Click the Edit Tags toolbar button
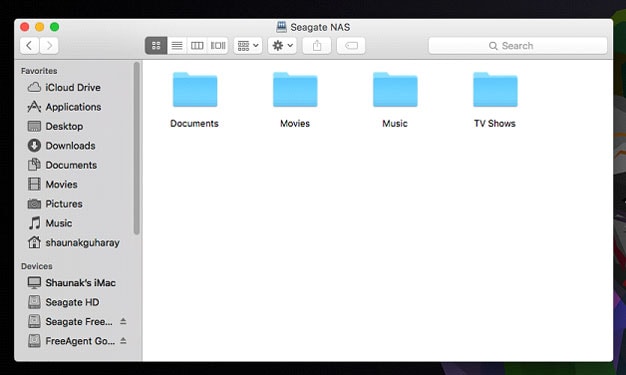Screen dimensions: 626x375 pyautogui.click(x=351, y=46)
